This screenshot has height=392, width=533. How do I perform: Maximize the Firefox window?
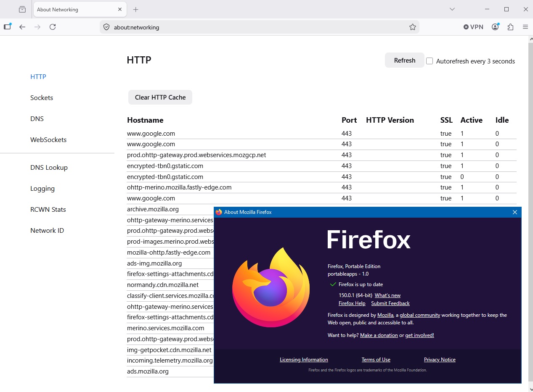[x=506, y=9]
